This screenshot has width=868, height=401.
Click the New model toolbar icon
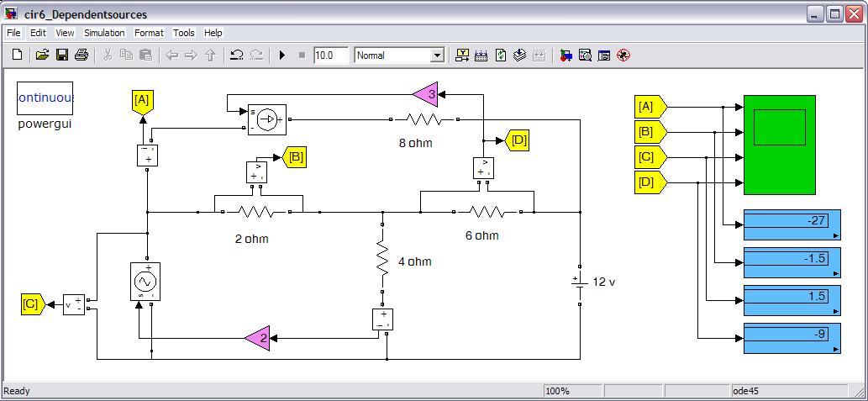click(17, 55)
